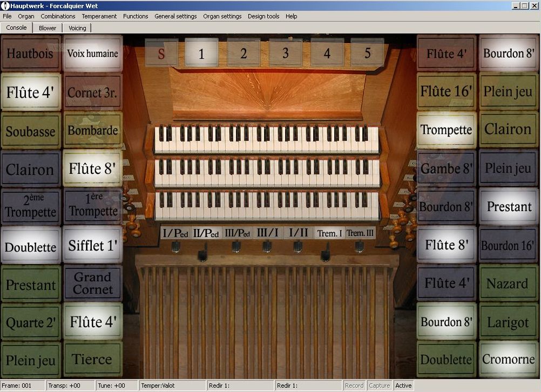541x392 pixels.
Task: Expand the Organ settings menu
Action: tap(222, 16)
